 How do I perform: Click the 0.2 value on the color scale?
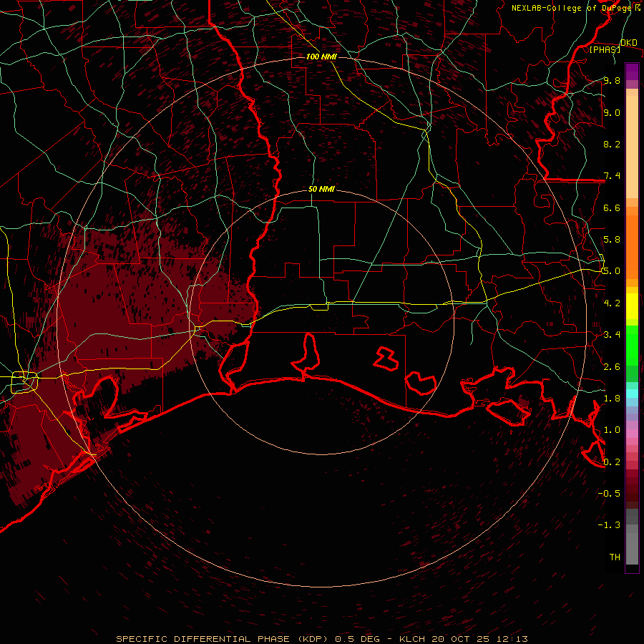pos(612,462)
